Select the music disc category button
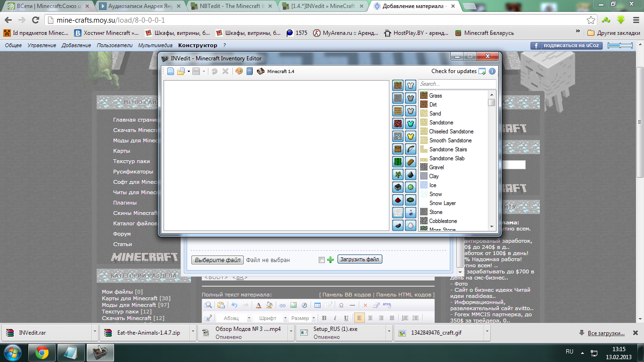 click(x=411, y=200)
